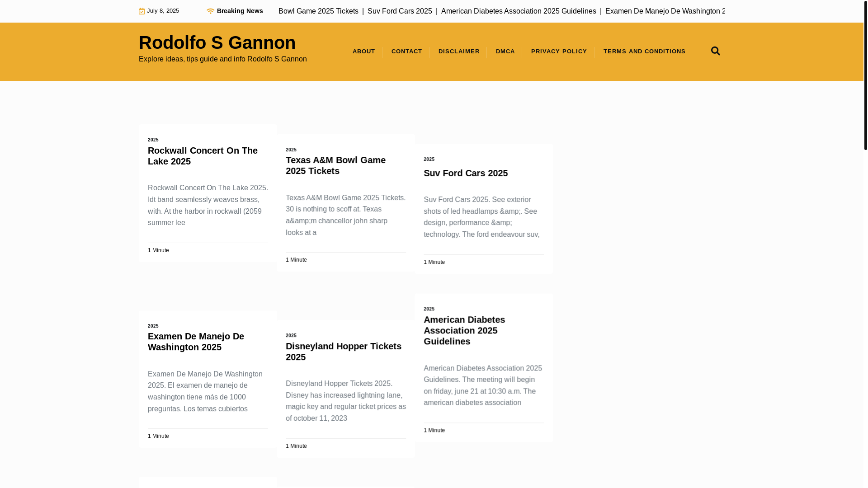Open Examen De Manejo De Washington 2025 article
This screenshot has height=488, width=868.
[x=196, y=342]
